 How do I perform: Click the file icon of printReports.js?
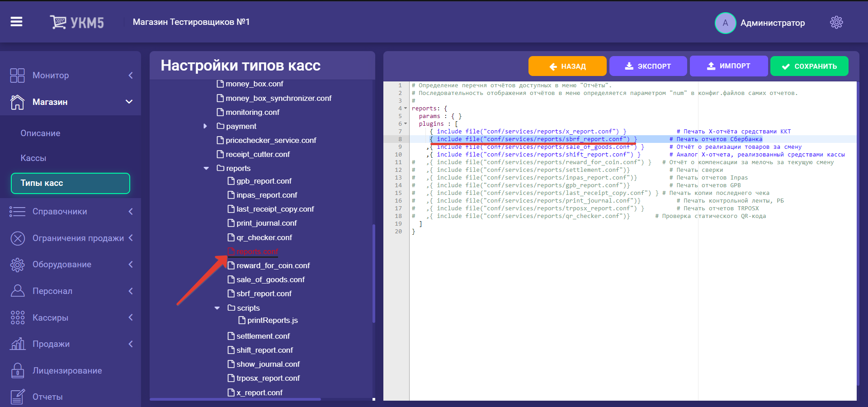[x=242, y=320]
